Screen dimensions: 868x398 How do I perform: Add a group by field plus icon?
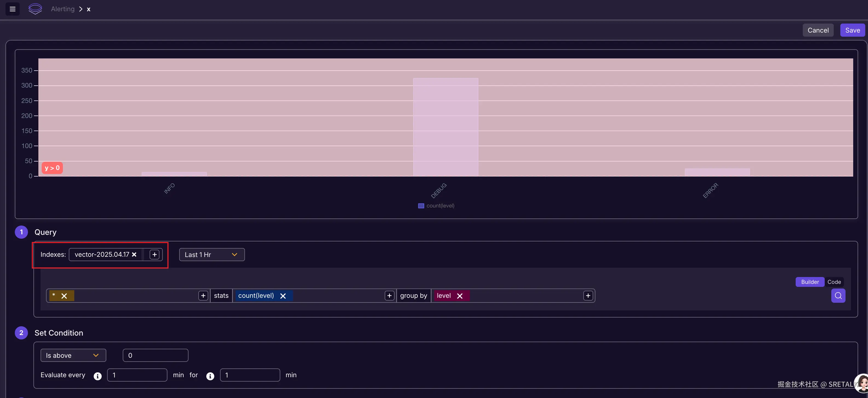tap(588, 296)
